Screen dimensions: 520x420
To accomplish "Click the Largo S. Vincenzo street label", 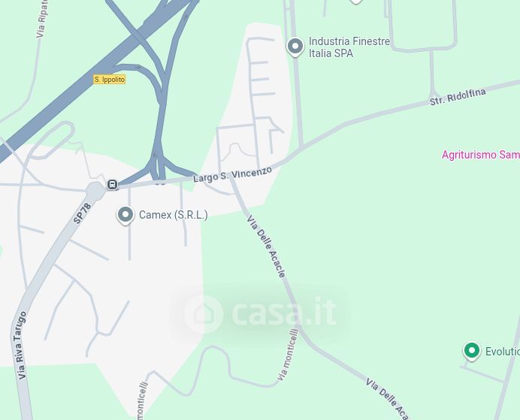I will click(x=232, y=174).
